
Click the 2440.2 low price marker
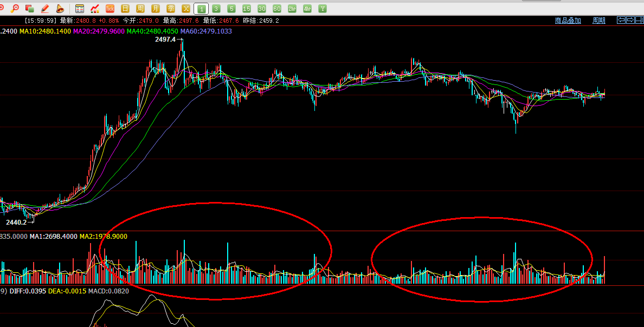pos(16,223)
